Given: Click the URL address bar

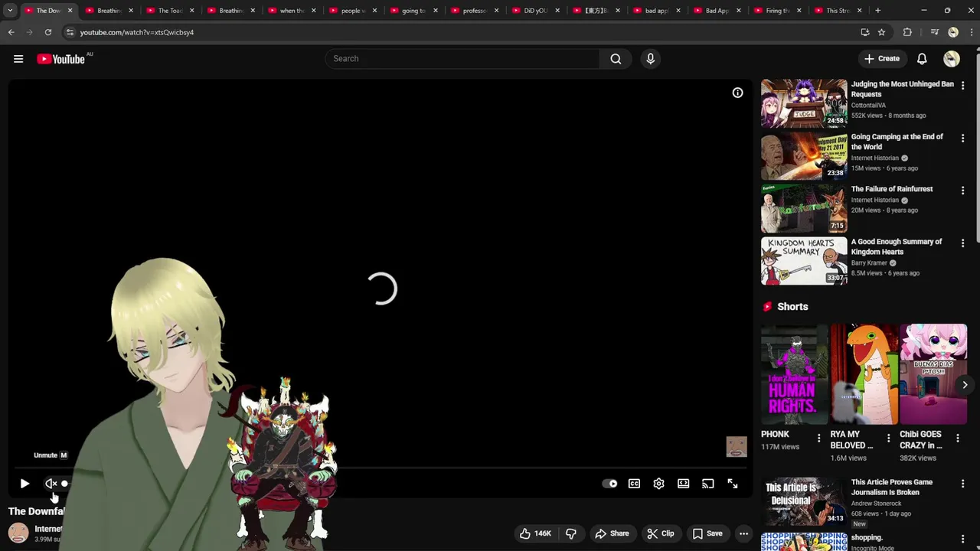Looking at the screenshot, I should [x=459, y=32].
